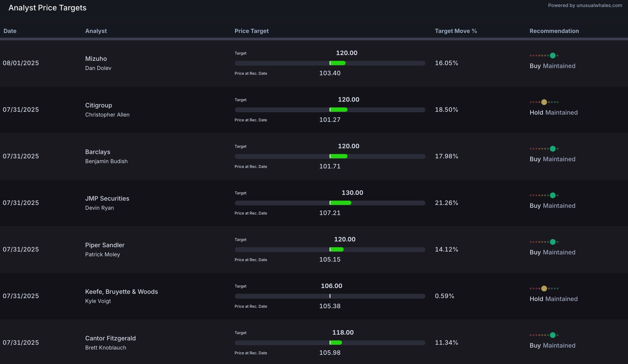Select the Citigroup firm name
Image resolution: width=628 pixels, height=364 pixels.
pyautogui.click(x=99, y=105)
